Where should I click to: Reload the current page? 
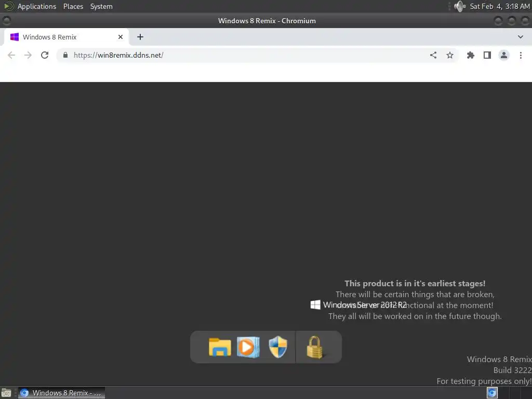45,55
